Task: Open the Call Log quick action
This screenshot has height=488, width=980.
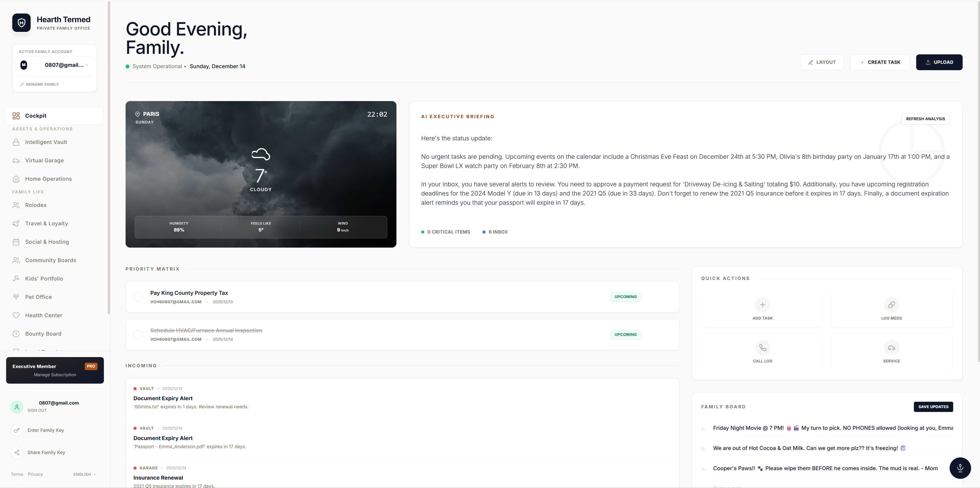Action: point(763,347)
